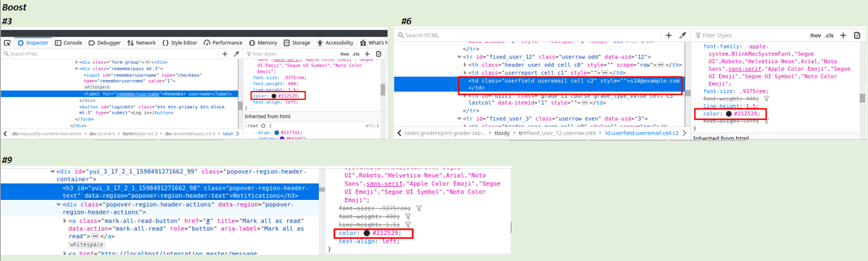Click the rules pane scrollbar in screenshot #3
Viewport: 868px width, 261px height.
[383, 90]
